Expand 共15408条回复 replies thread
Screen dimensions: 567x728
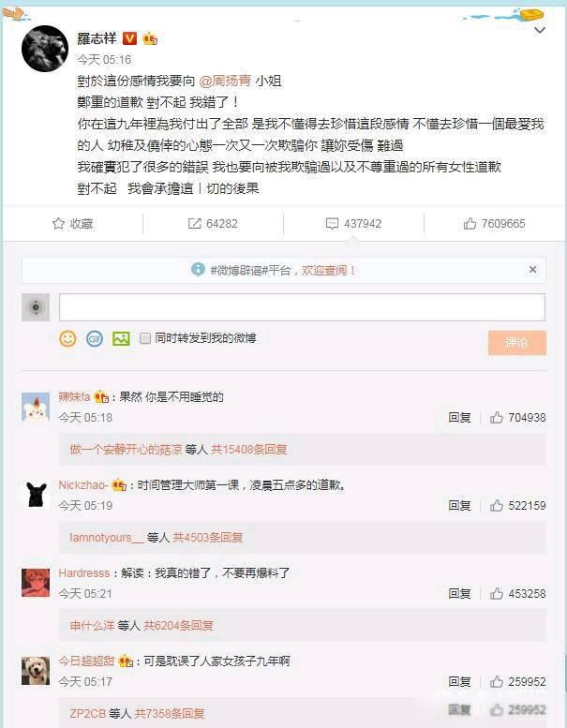[249, 450]
